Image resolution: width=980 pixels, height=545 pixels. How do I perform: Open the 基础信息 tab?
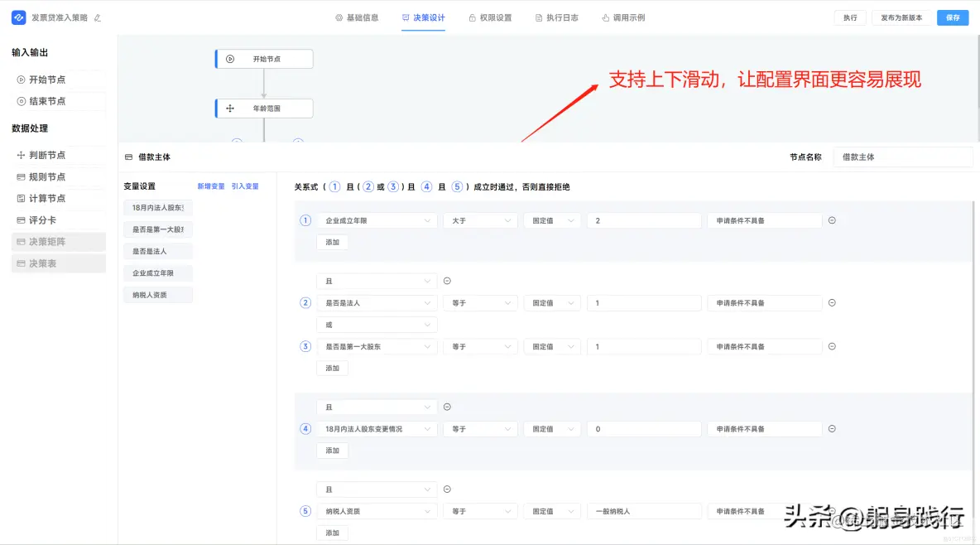coord(359,16)
